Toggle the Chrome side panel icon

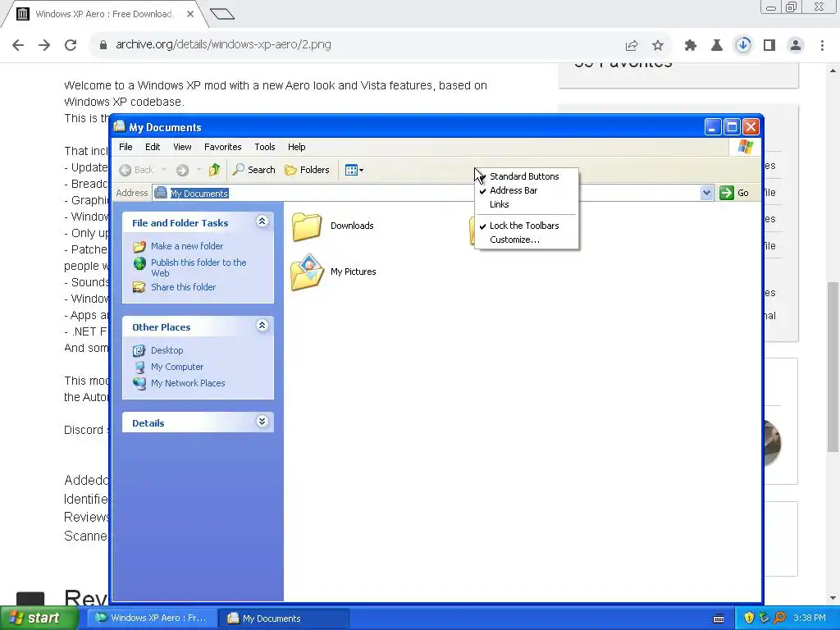[769, 46]
